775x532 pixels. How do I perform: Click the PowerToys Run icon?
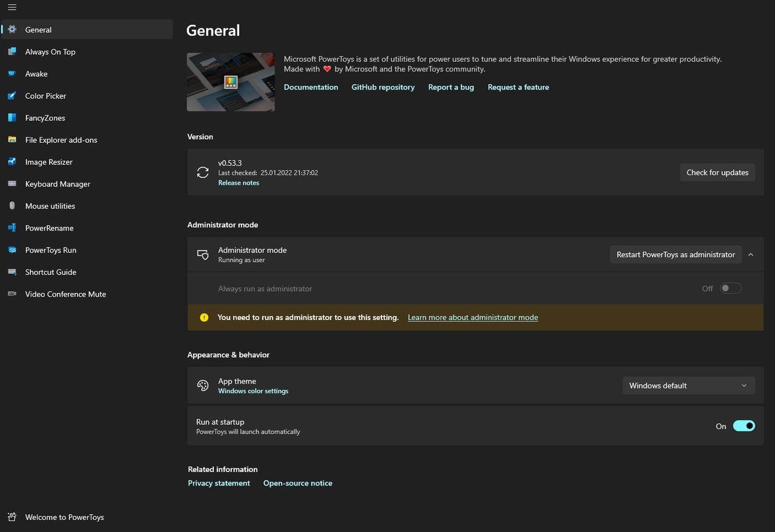pos(12,250)
